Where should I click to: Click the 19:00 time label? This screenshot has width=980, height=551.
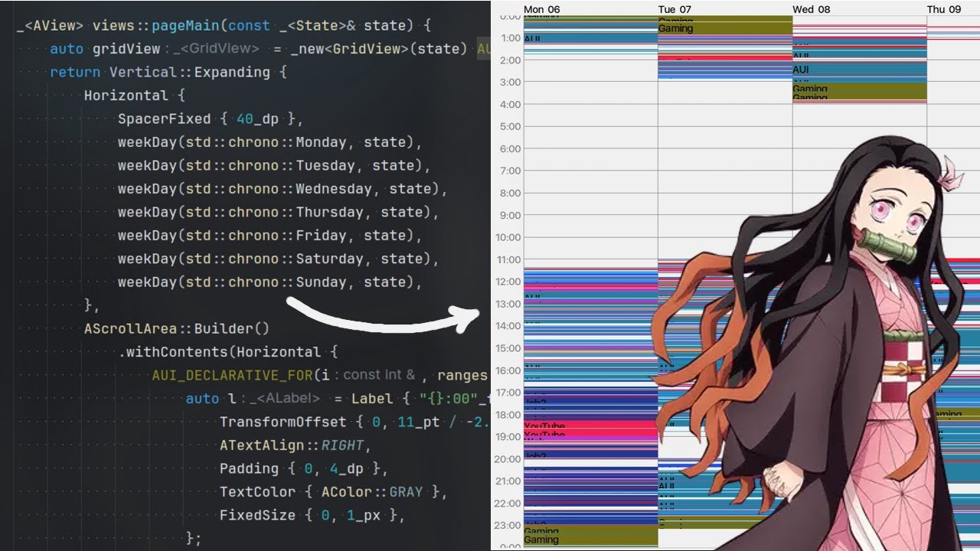(x=508, y=438)
